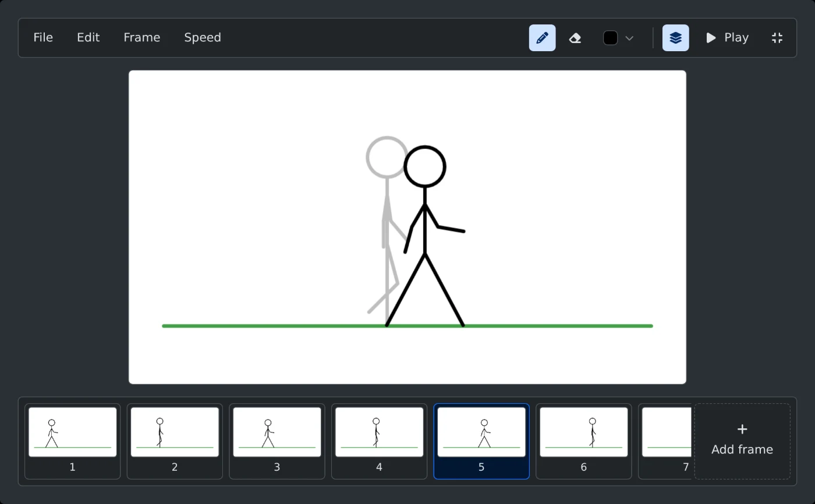Image resolution: width=815 pixels, height=504 pixels.
Task: Open the Speed menu
Action: [203, 37]
